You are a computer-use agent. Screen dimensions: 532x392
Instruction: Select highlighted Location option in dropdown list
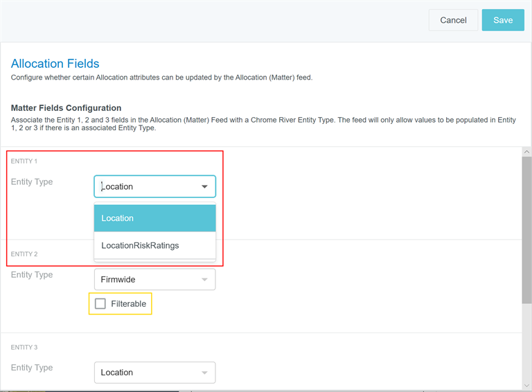pos(154,218)
